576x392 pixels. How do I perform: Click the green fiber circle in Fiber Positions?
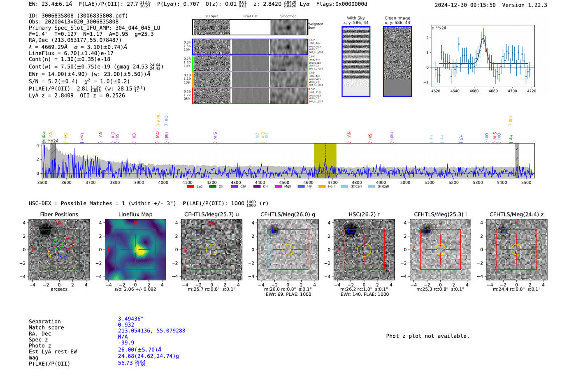coord(58,243)
